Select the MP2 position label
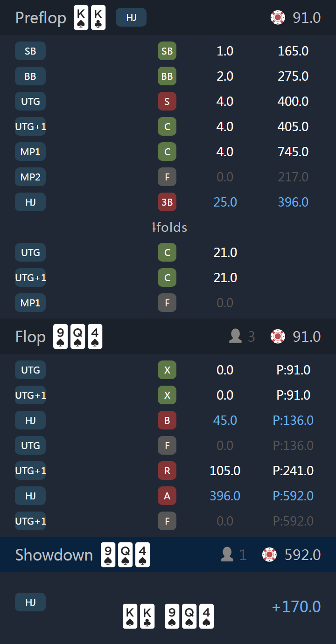The width and height of the screenshot is (336, 644). pyautogui.click(x=30, y=177)
